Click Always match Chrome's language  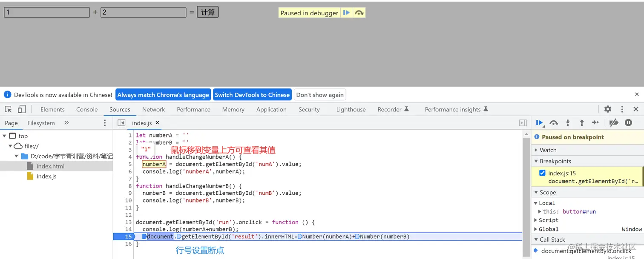163,94
